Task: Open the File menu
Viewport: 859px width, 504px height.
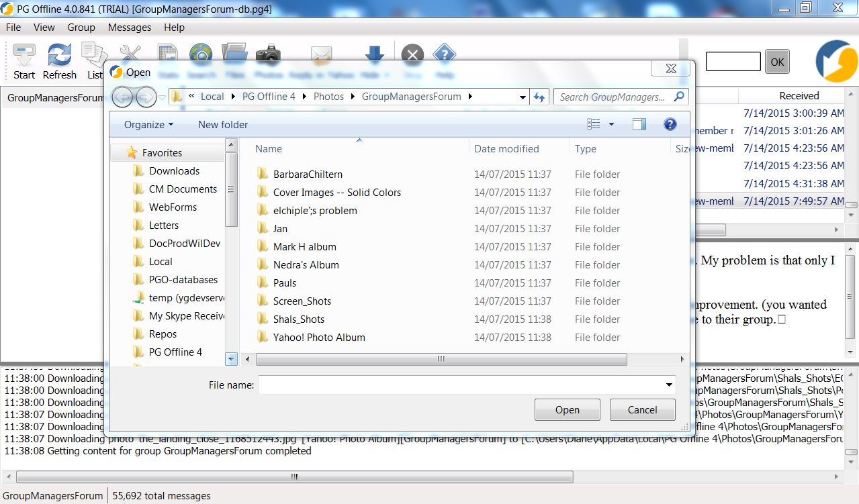Action: [13, 28]
